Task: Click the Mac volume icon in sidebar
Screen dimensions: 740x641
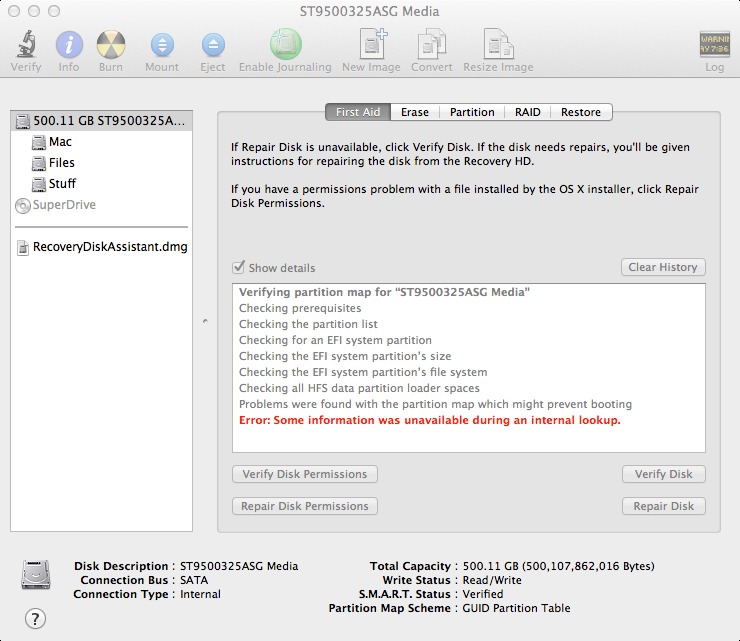Action: (x=39, y=142)
